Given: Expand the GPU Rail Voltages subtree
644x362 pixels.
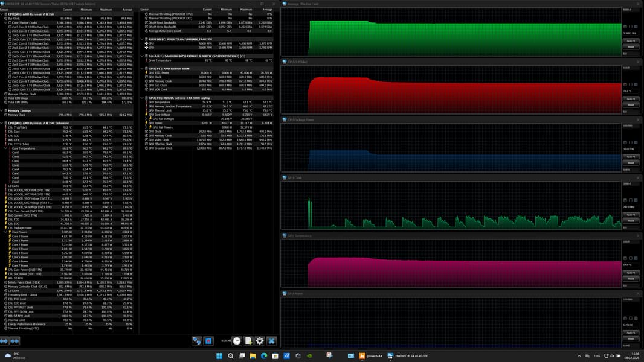Looking at the screenshot, I should 146,119.
